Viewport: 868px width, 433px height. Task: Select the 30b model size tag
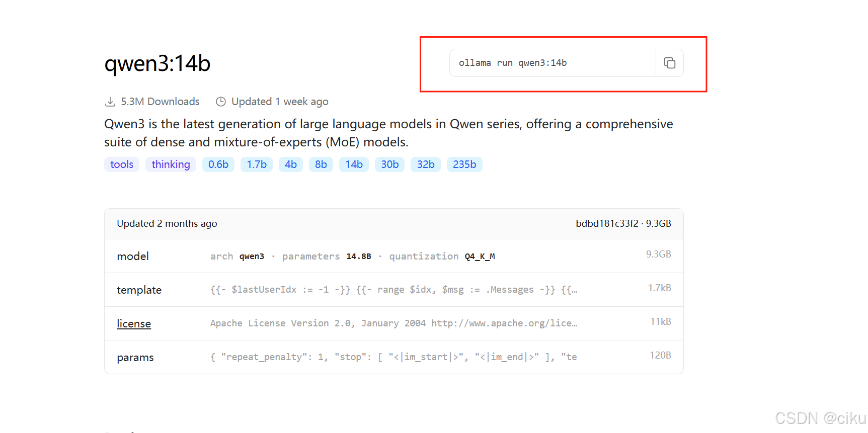click(389, 164)
